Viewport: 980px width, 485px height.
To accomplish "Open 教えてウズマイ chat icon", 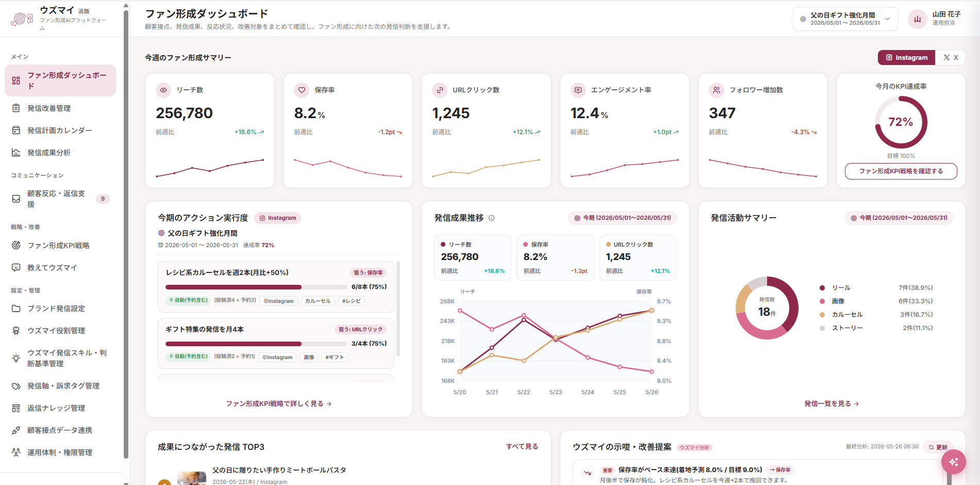I will 16,268.
